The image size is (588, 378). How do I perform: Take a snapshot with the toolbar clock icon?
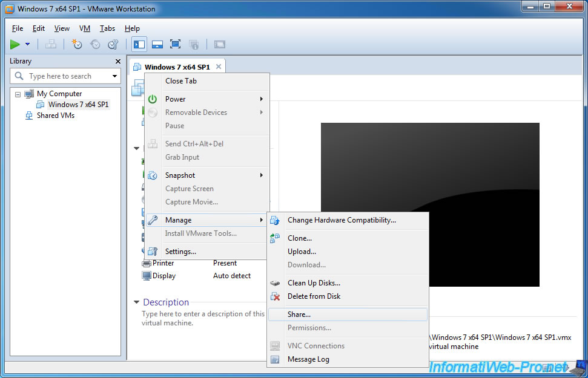pyautogui.click(x=77, y=44)
